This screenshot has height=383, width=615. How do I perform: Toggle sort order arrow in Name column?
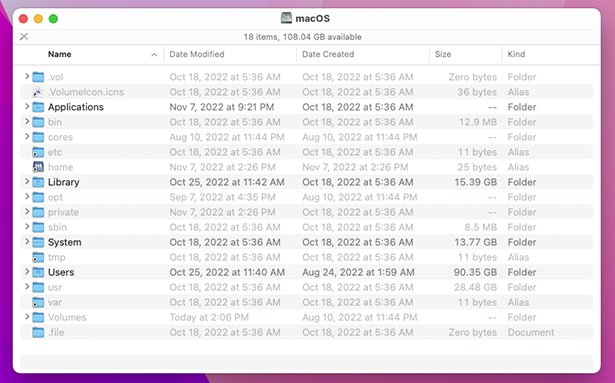(154, 55)
